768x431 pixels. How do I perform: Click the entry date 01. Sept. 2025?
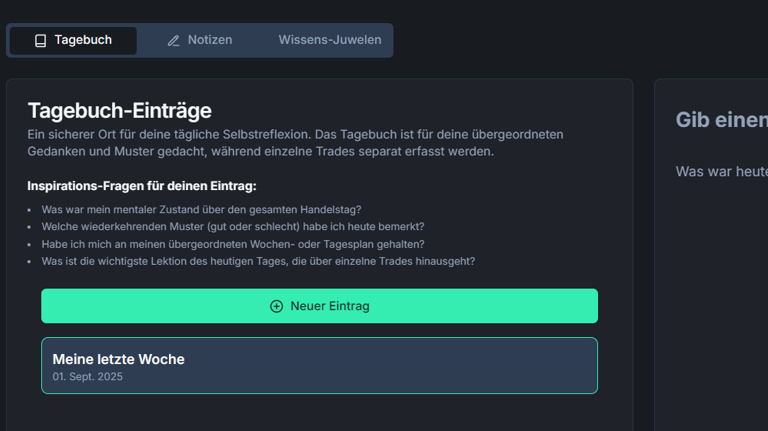(x=87, y=377)
